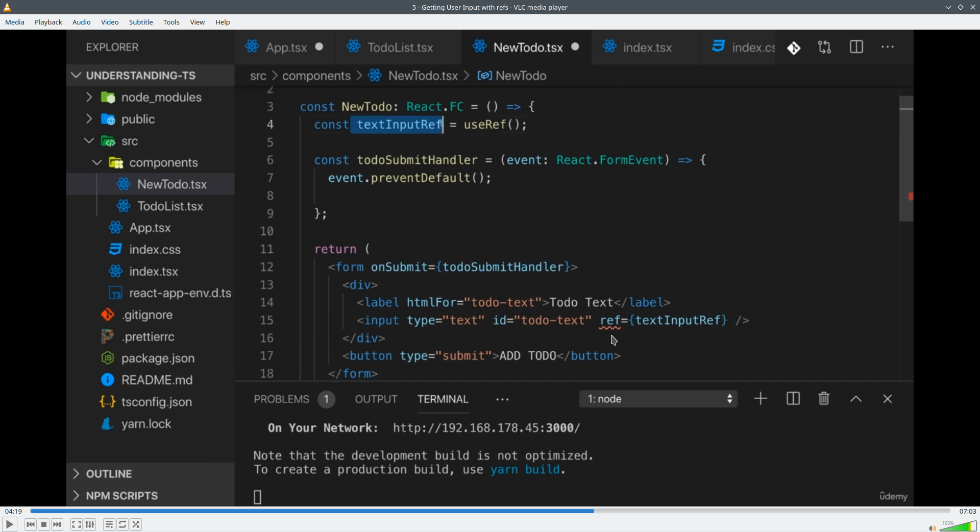
Task: Switch to the OUTPUT panel tab
Action: coord(376,399)
